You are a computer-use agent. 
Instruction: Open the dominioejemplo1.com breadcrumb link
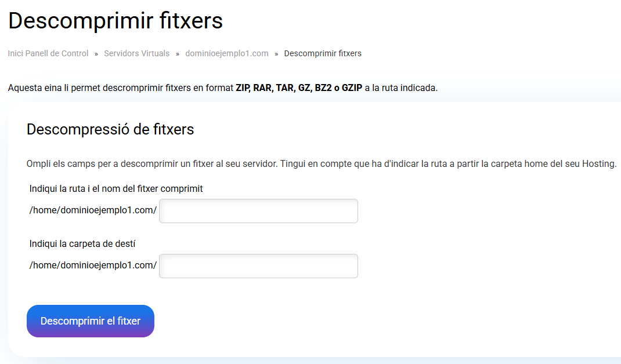click(x=227, y=53)
